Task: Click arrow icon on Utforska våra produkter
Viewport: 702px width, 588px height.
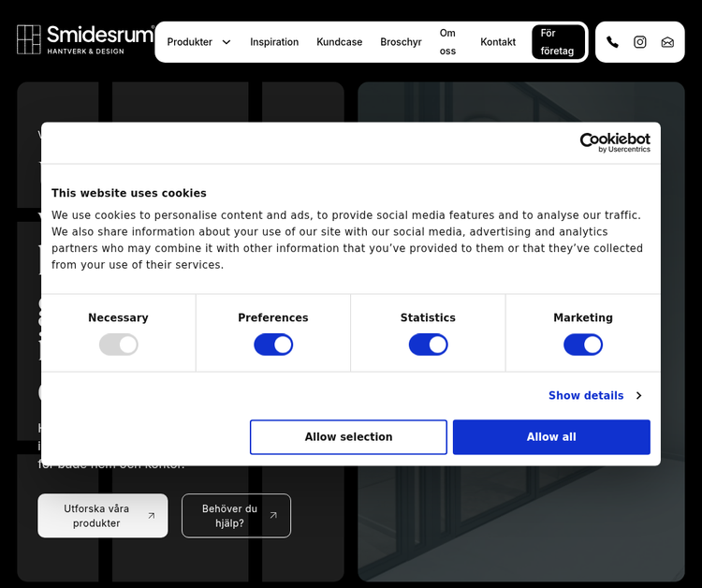Action: point(151,516)
